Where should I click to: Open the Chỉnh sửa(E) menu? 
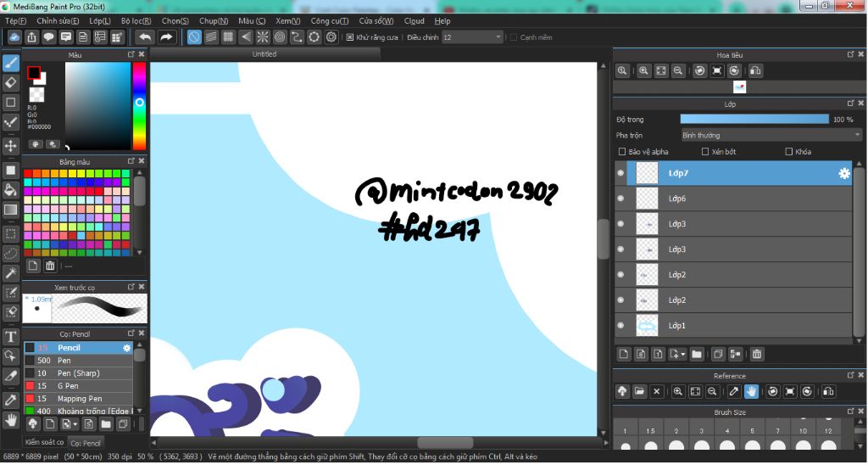click(x=58, y=21)
